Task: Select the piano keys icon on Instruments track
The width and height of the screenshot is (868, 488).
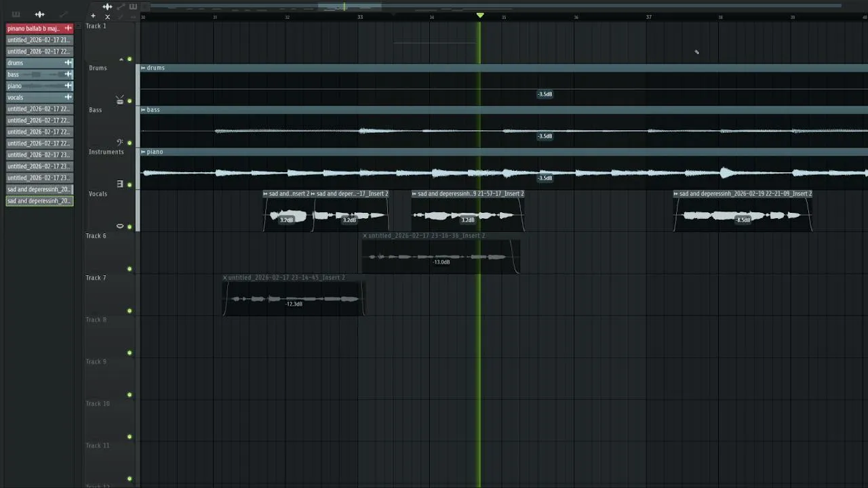Action: coord(120,184)
